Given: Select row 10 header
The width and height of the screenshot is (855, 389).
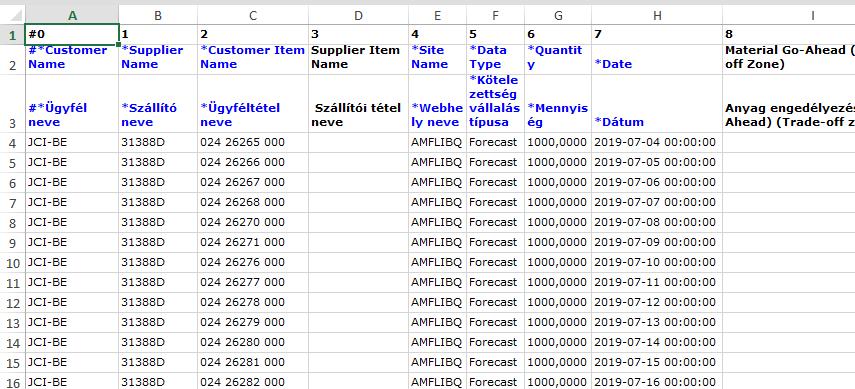Looking at the screenshot, I should pyautogui.click(x=12, y=262).
